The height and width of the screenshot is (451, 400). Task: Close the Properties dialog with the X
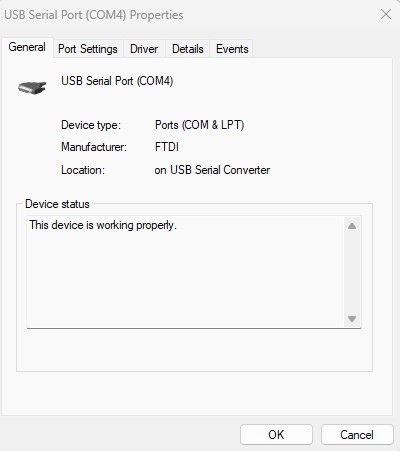click(x=386, y=14)
